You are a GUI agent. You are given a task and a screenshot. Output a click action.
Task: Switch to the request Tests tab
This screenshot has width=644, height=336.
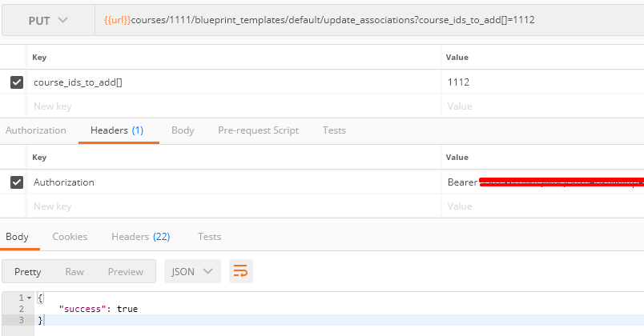coord(334,130)
